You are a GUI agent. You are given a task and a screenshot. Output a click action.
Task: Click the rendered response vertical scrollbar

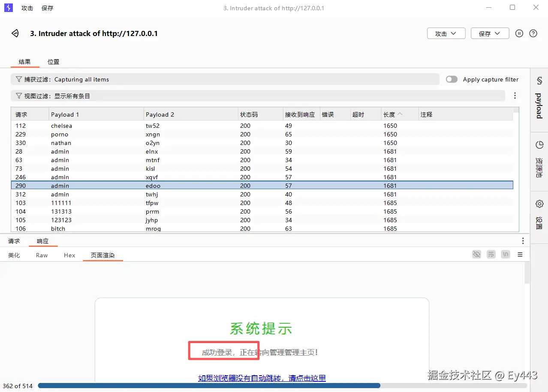tap(527, 272)
